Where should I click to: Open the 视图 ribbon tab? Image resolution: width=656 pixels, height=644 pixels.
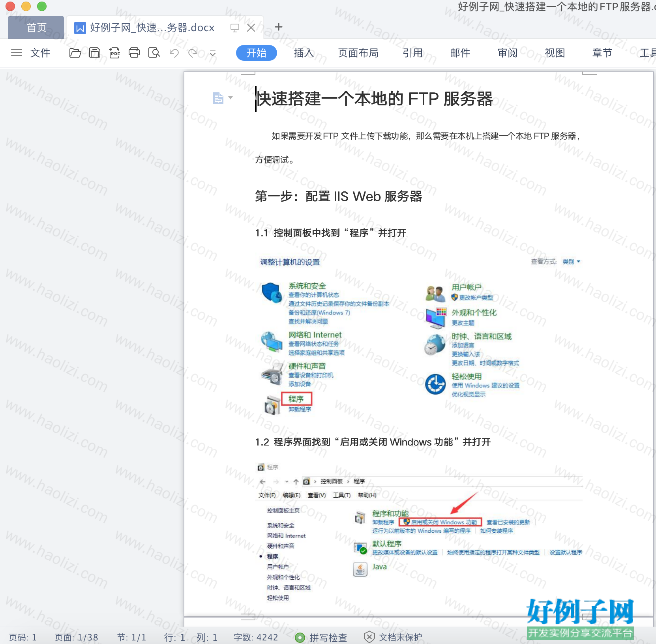(555, 53)
